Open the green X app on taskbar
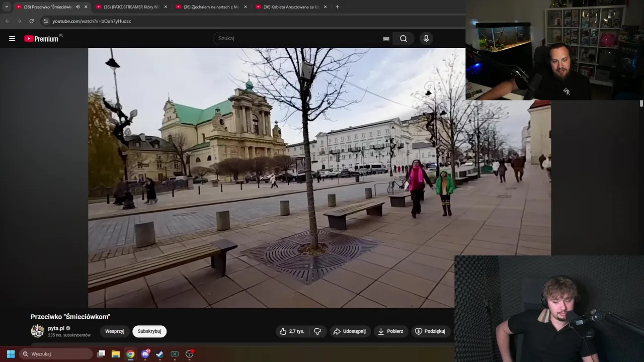644x362 pixels. pyautogui.click(x=175, y=354)
